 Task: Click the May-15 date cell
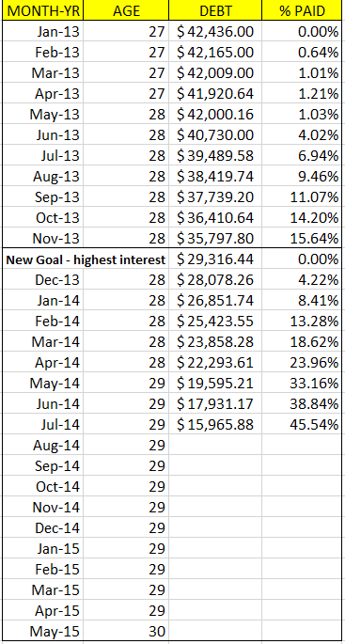tap(42, 631)
